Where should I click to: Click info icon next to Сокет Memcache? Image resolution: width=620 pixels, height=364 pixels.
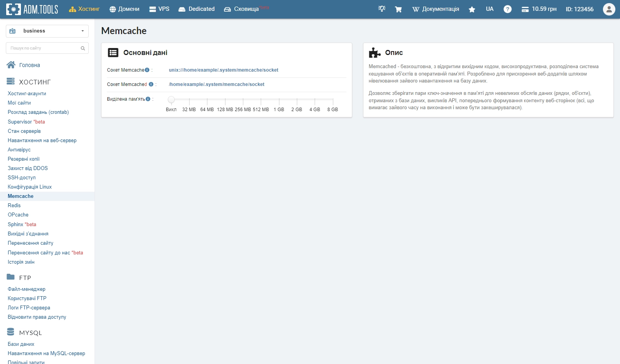[147, 70]
